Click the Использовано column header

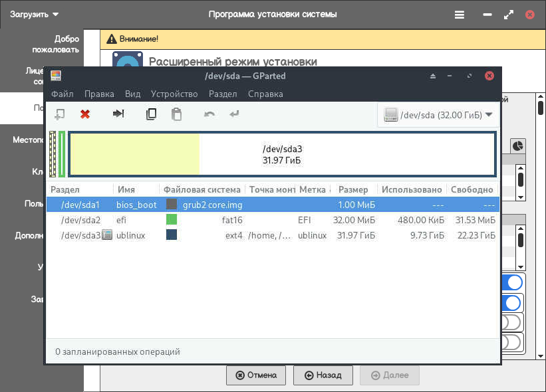pos(412,189)
